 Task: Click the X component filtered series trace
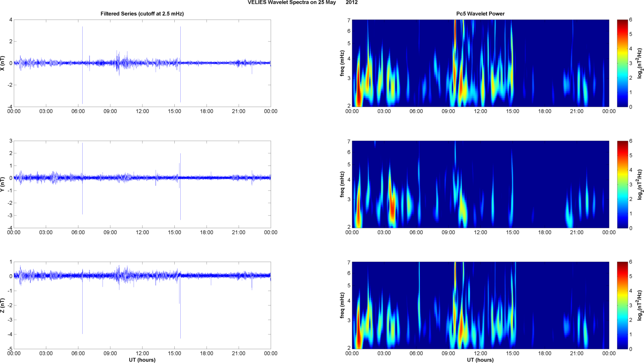(142, 63)
